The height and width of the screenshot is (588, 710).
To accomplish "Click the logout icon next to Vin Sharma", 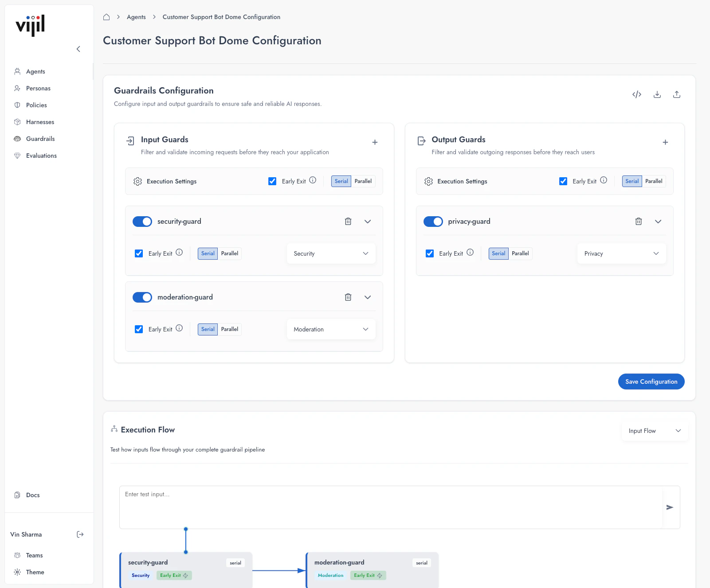I will 80,534.
